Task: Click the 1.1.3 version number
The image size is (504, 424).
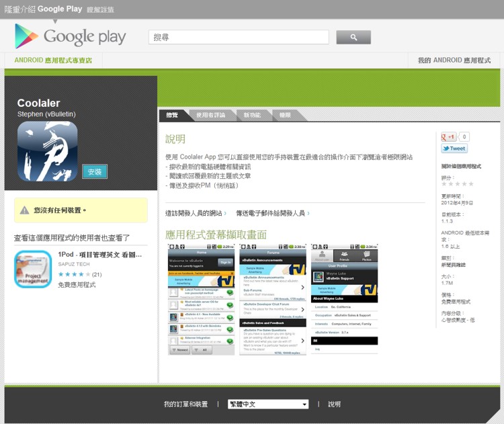Action: (x=447, y=221)
